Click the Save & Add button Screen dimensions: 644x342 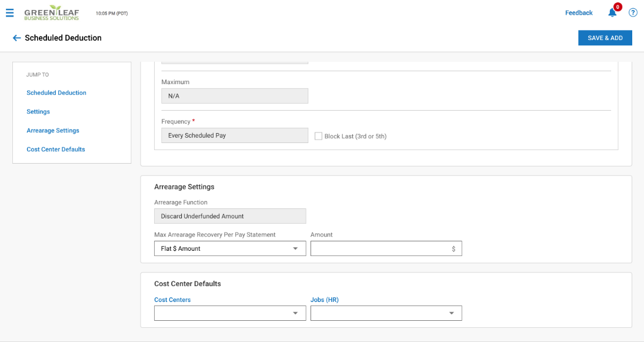605,38
